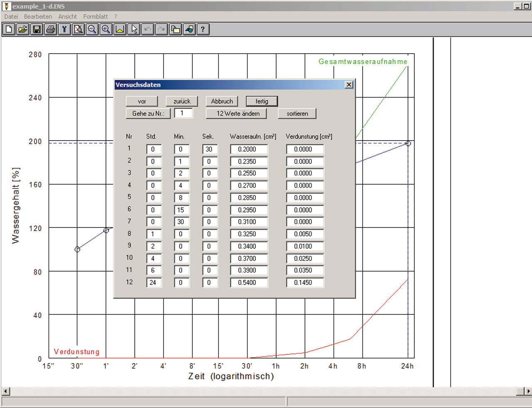
Task: Click the Verdunstung field showing 0.0050
Action: pyautogui.click(x=305, y=234)
